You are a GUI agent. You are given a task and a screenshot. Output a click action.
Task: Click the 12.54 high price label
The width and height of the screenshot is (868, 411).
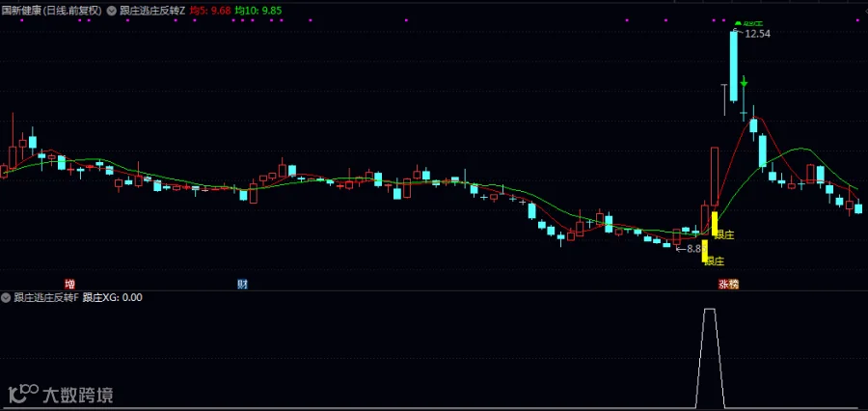point(757,33)
